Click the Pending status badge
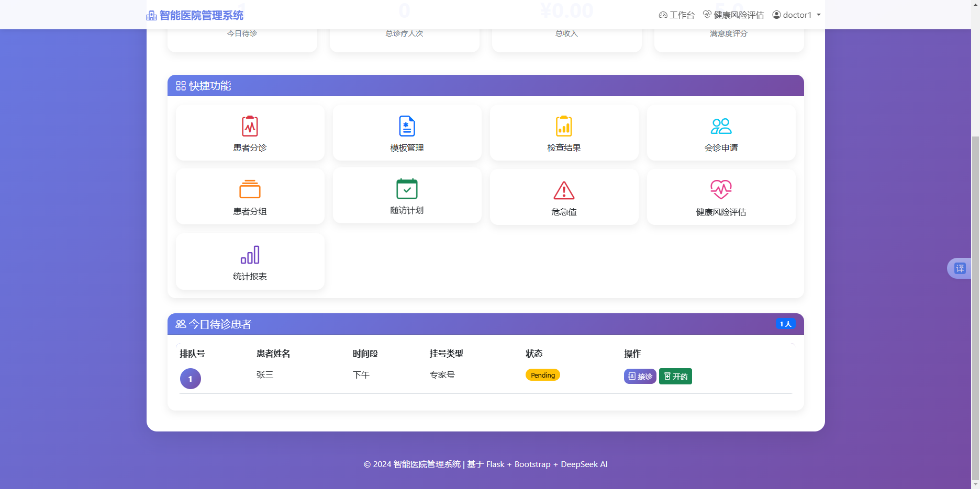This screenshot has width=980, height=489. [542, 375]
